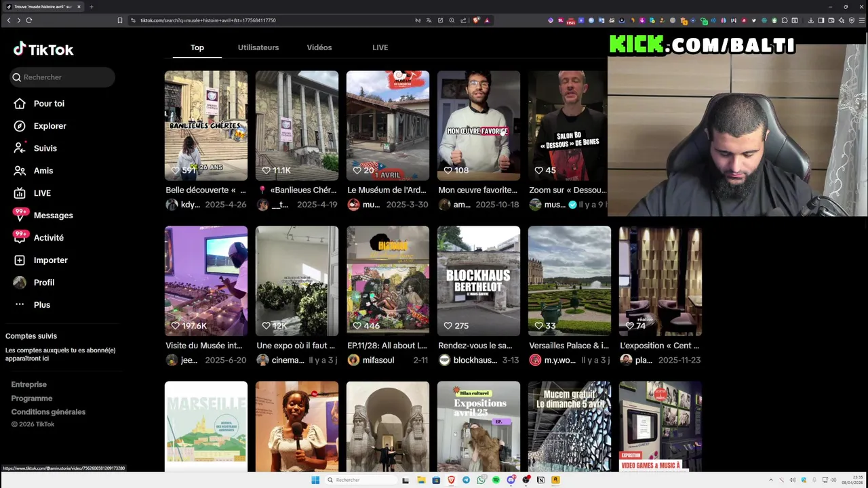Open the Entreprise footer section

pos(29,384)
